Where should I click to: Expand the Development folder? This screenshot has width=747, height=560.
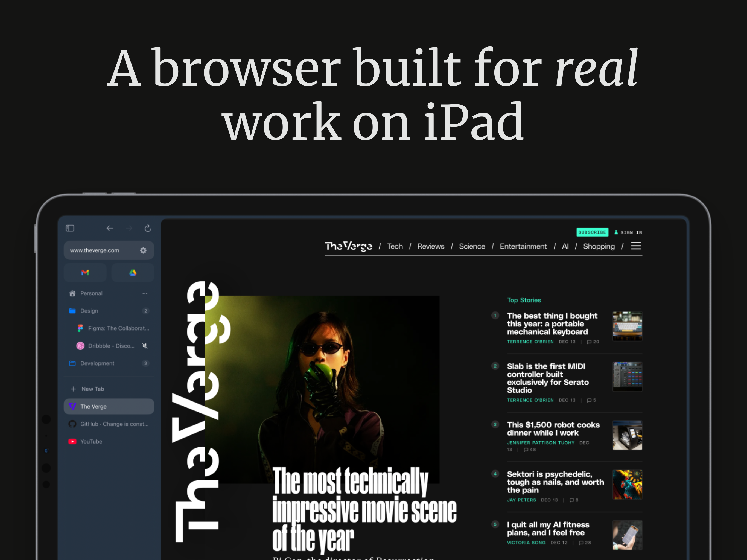[x=97, y=363]
